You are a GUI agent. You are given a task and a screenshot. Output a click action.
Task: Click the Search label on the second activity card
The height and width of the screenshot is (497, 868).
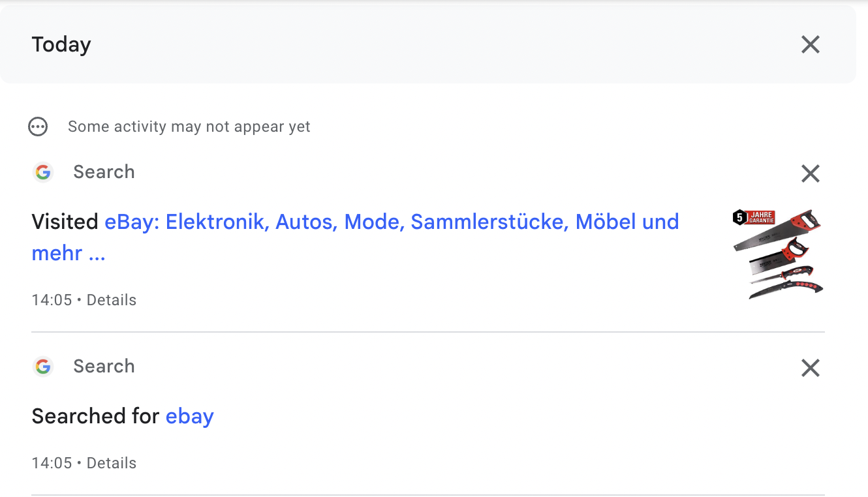[x=104, y=367]
